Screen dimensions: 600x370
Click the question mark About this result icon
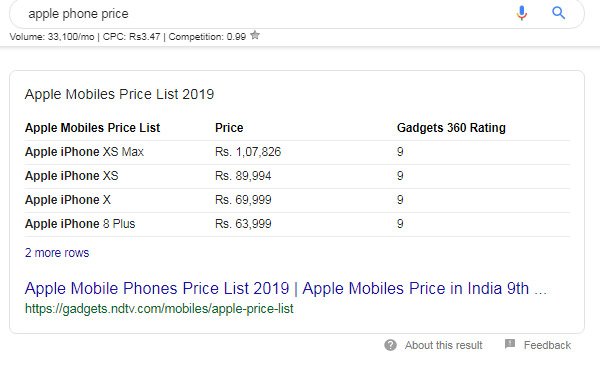(x=390, y=345)
